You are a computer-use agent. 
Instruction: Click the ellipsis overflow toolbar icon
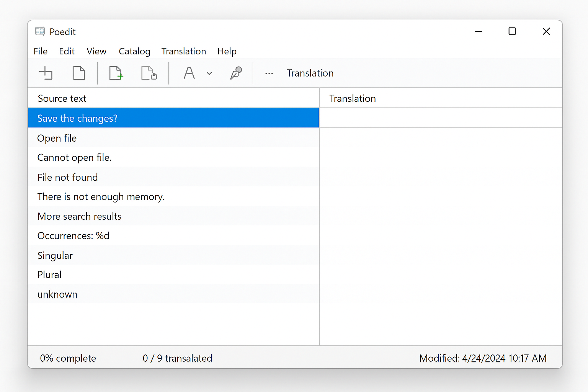[269, 73]
